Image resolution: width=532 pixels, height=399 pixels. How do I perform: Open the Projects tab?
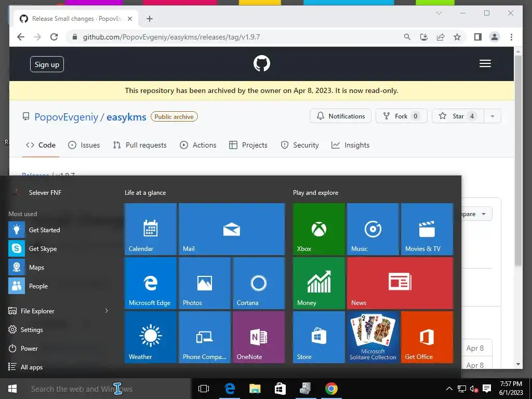point(248,145)
